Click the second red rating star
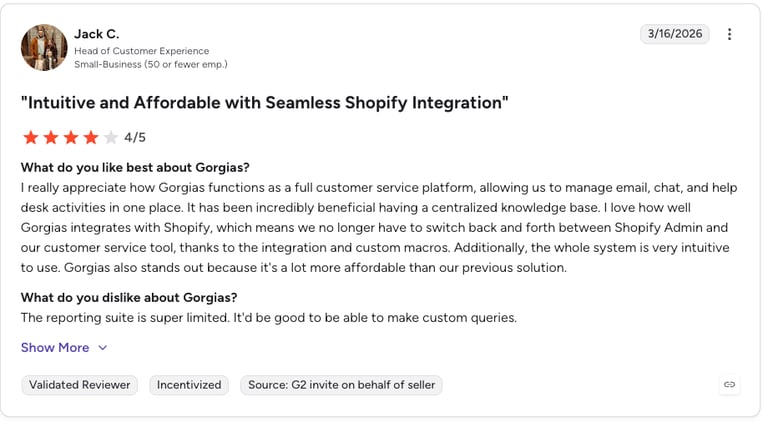The height and width of the screenshot is (427, 768). [x=51, y=138]
